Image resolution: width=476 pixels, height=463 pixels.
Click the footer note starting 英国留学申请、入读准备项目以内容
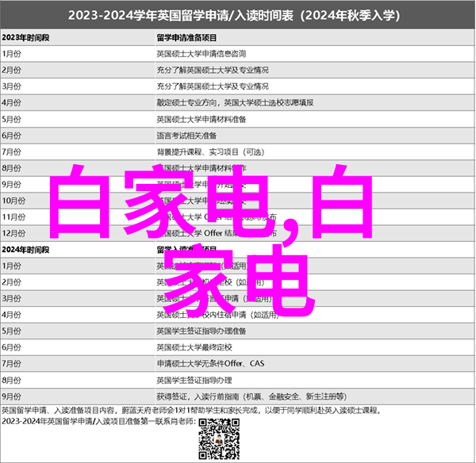(x=190, y=411)
